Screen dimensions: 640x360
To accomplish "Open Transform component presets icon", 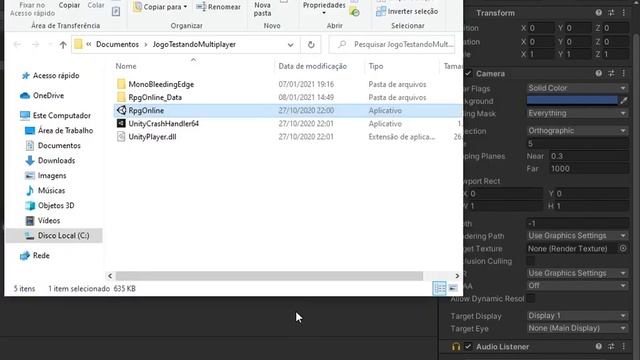I will click(x=611, y=13).
